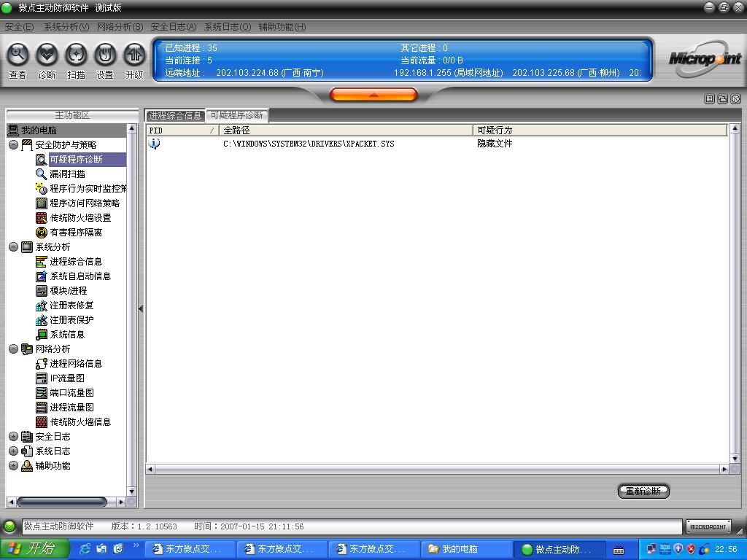The width and height of the screenshot is (747, 560).
Task: Select 可疑程序诊断 in the sidebar tree
Action: [76, 160]
